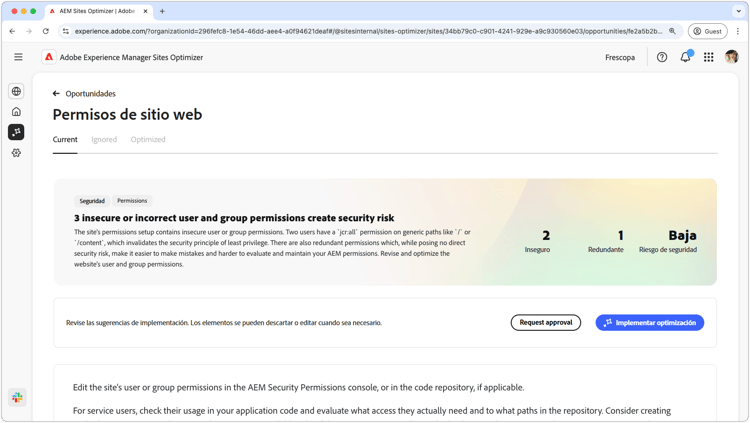Screen dimensions: 750x423
Task: Switch to the Optimized tab
Action: pos(148,139)
